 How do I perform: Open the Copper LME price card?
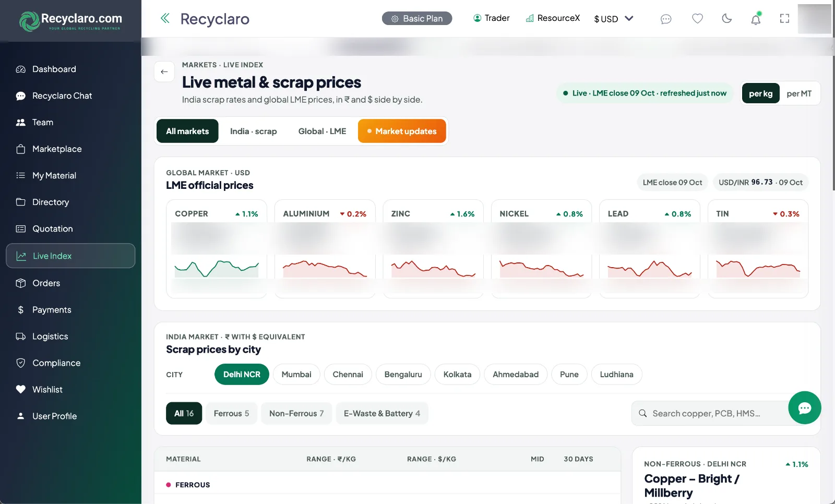pos(217,248)
